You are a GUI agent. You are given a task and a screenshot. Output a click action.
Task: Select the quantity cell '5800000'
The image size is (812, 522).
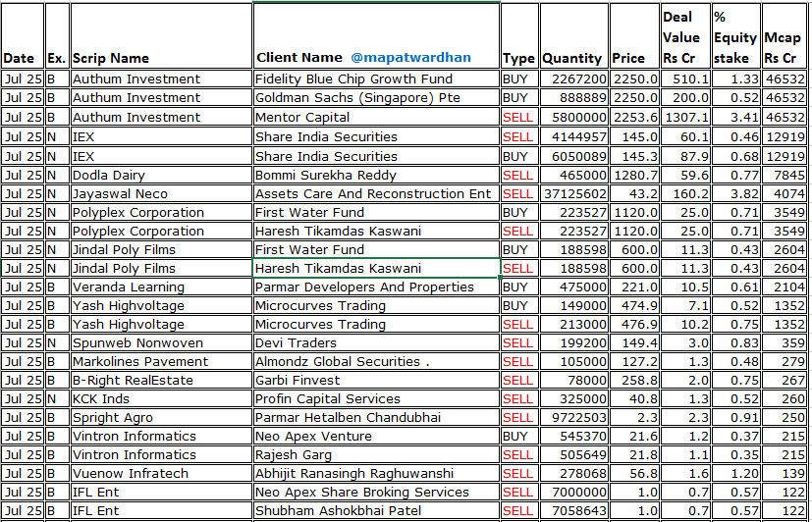(573, 118)
